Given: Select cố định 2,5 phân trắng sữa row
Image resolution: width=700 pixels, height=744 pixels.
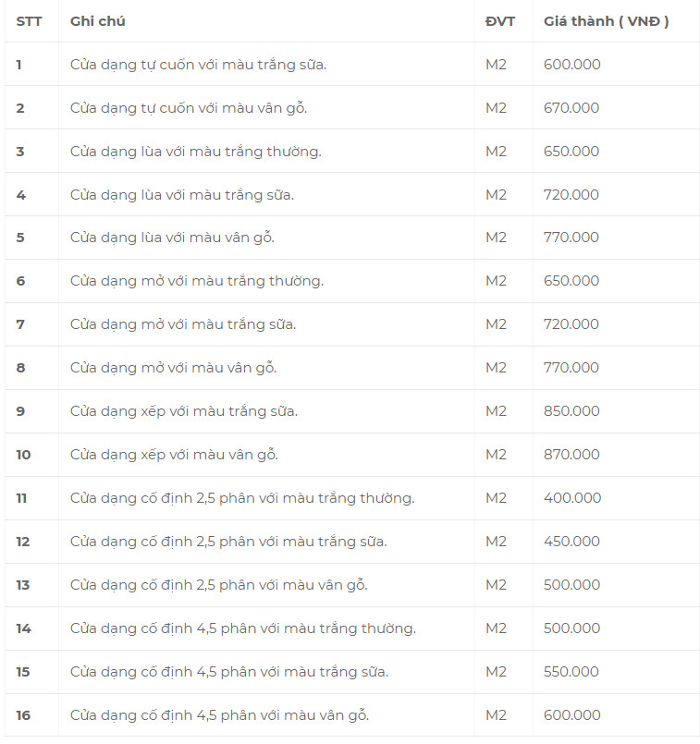Looking at the screenshot, I should pos(352,542).
